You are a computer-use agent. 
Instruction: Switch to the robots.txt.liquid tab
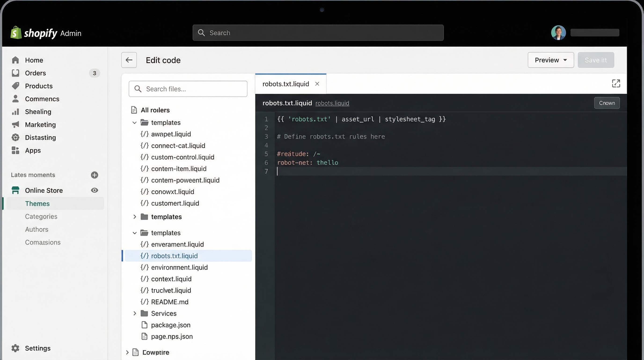point(286,84)
